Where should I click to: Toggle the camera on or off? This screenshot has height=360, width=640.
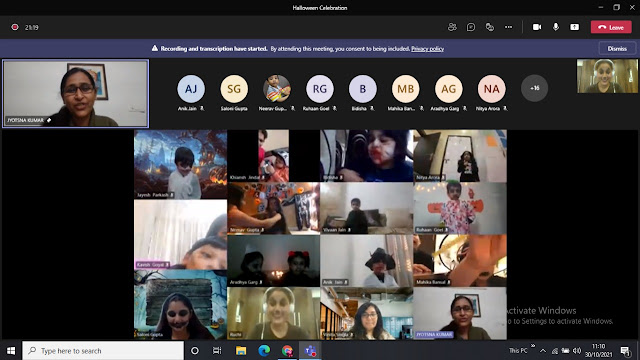point(537,27)
